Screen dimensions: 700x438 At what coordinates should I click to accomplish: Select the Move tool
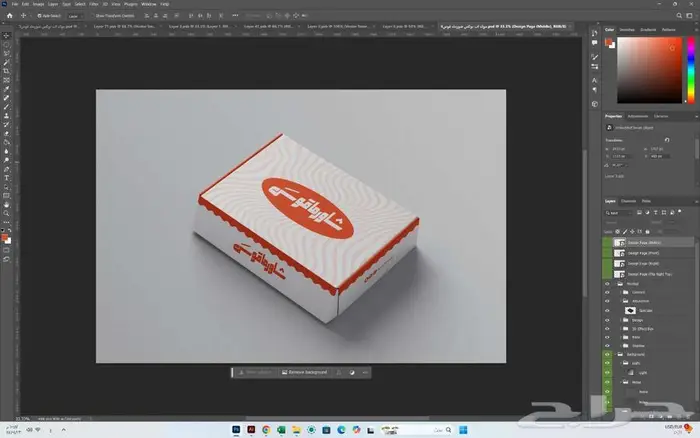[x=6, y=35]
